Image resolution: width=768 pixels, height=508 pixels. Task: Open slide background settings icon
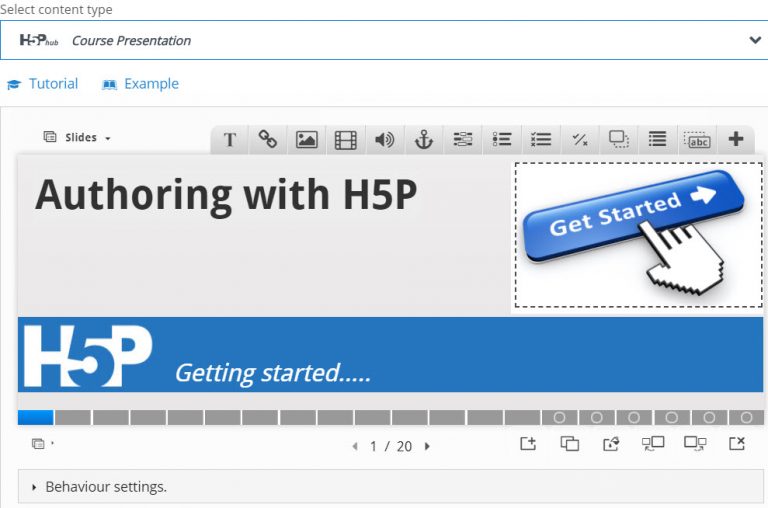click(611, 444)
